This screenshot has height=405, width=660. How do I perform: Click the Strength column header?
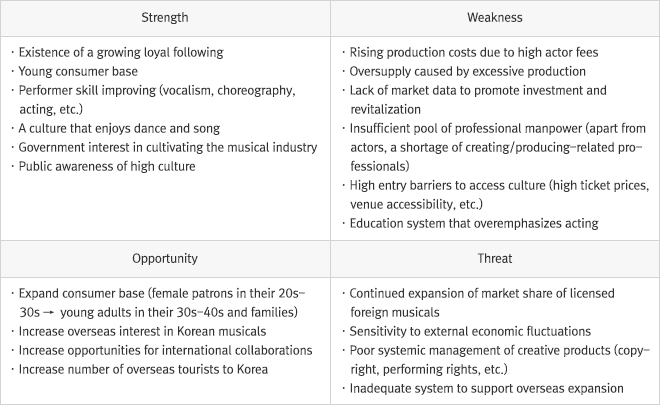coord(164,18)
